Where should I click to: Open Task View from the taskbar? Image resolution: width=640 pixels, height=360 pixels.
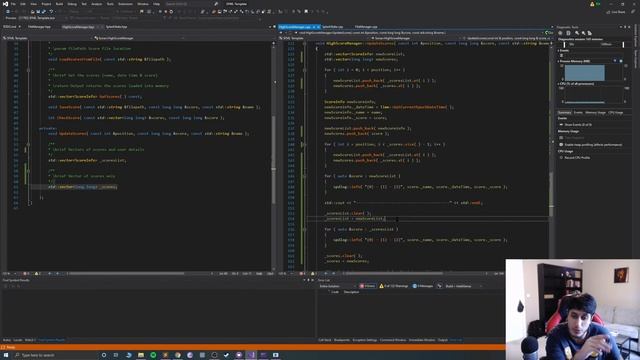pyautogui.click(x=116, y=355)
